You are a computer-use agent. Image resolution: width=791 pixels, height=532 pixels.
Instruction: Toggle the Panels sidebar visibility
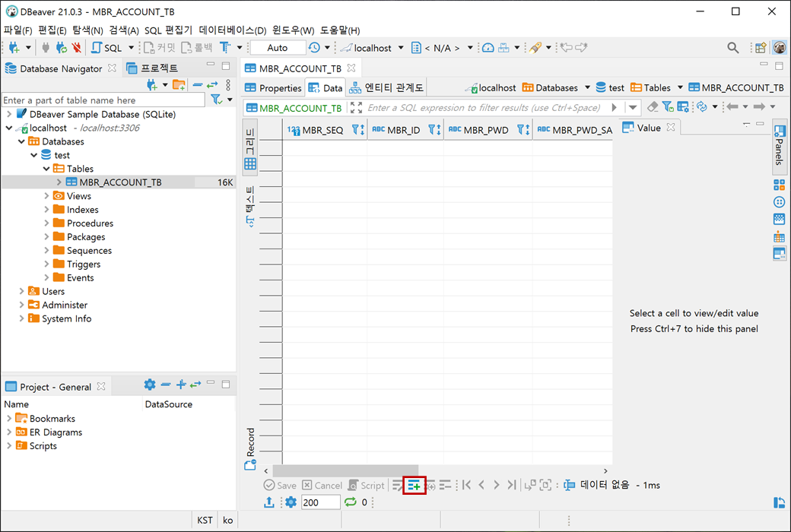tap(779, 148)
